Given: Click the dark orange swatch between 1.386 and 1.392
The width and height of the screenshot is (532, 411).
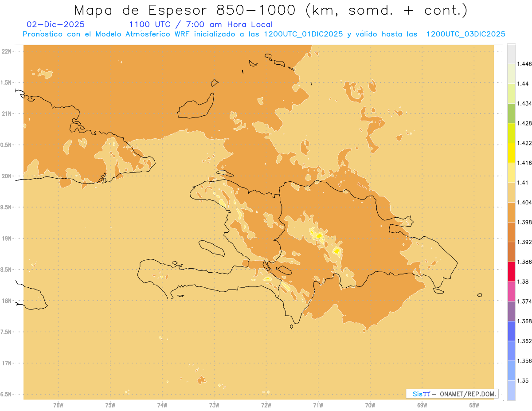Looking at the screenshot, I should point(511,252).
